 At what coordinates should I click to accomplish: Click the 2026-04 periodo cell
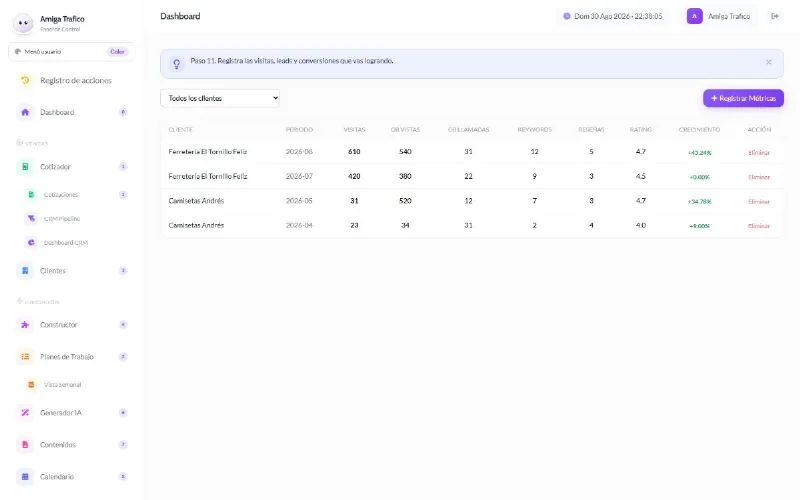pos(299,225)
